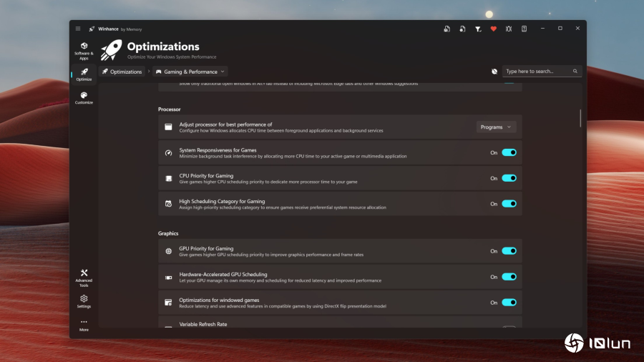Click 'CPU Priority for Gaming' title

point(206,176)
